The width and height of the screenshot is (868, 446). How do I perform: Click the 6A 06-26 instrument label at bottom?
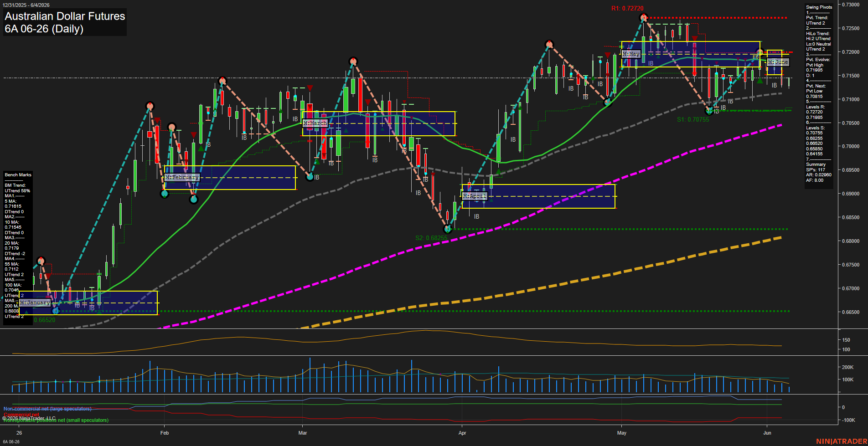[x=11, y=442]
